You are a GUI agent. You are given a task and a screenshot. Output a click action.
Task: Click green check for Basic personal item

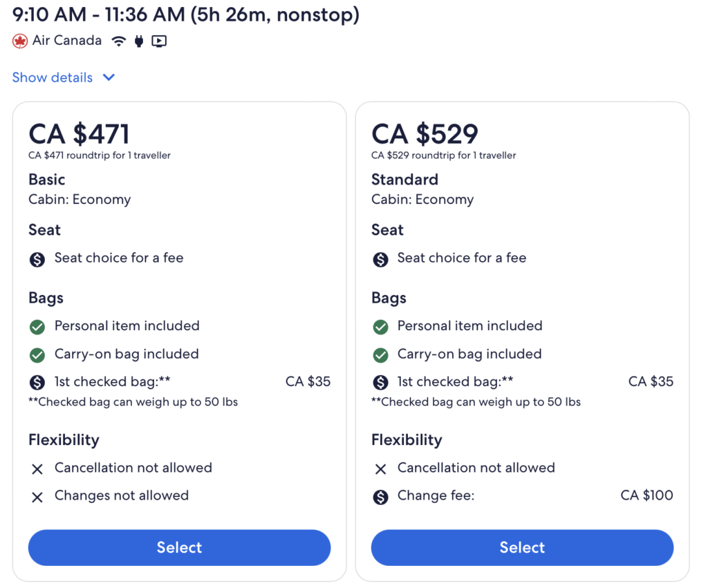pos(37,328)
